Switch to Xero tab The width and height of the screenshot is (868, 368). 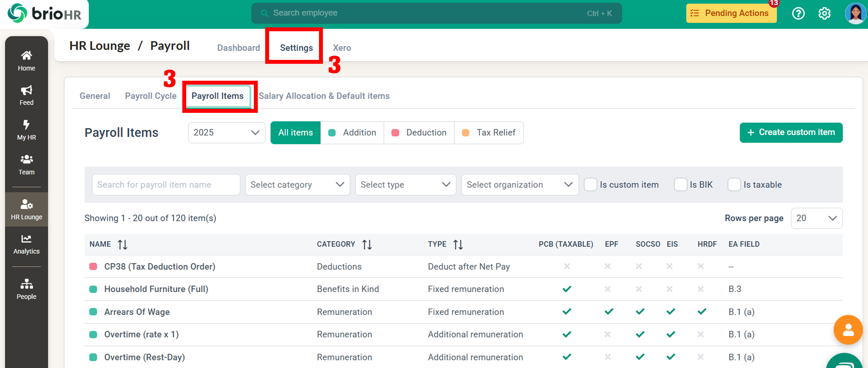(x=342, y=48)
